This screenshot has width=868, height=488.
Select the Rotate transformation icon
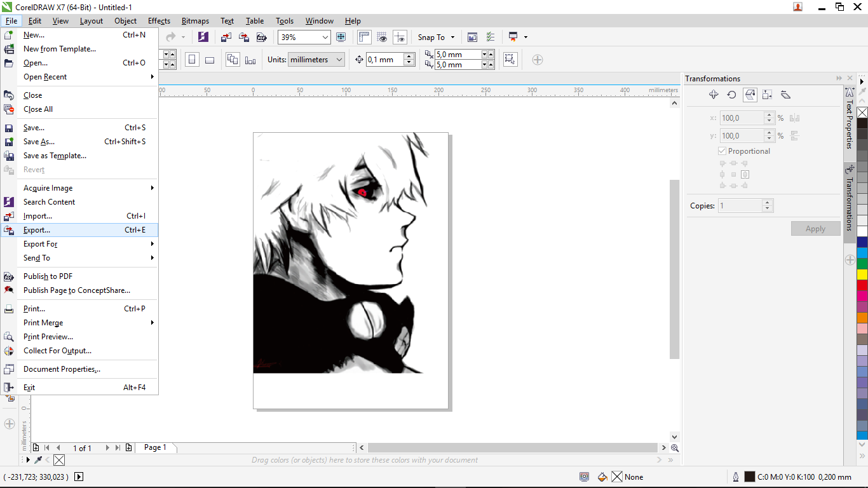(731, 94)
